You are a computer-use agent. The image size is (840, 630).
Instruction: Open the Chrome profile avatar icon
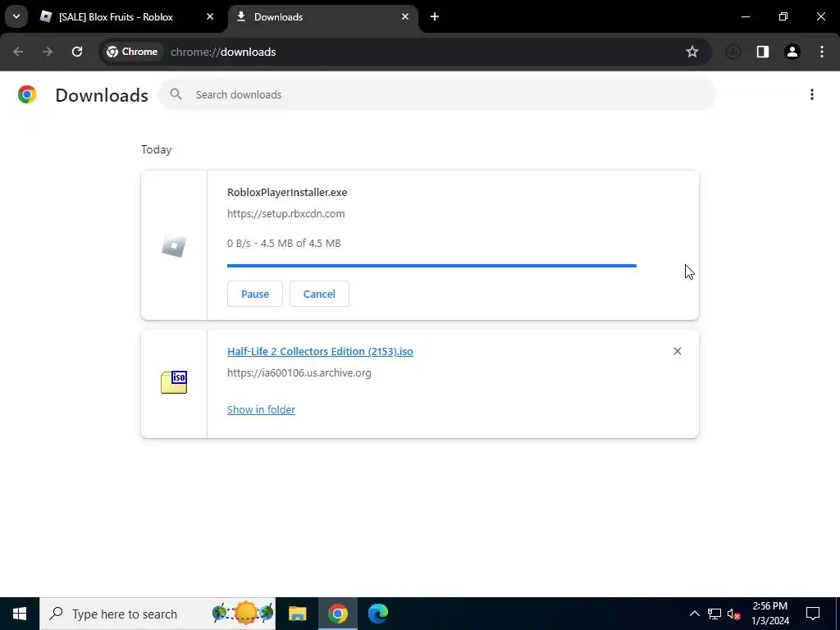point(792,52)
